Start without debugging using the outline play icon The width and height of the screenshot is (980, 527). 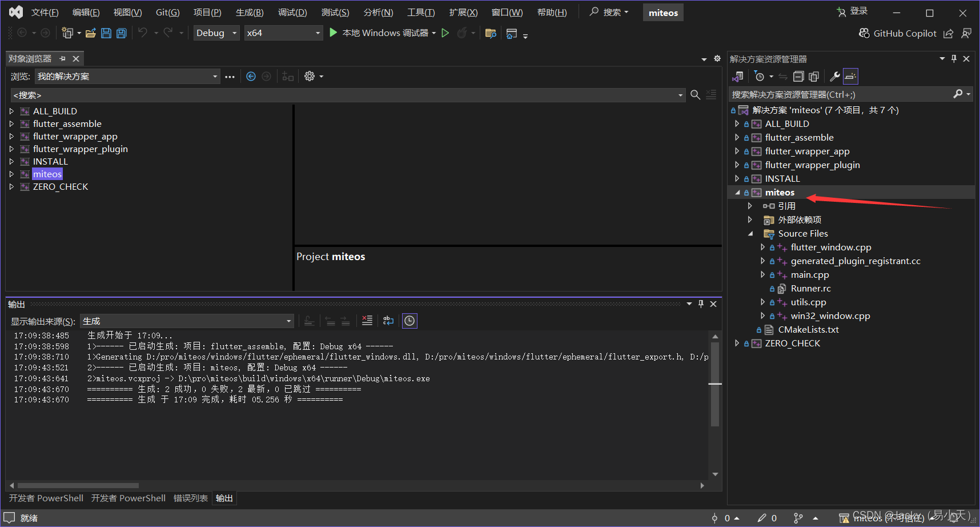445,33
